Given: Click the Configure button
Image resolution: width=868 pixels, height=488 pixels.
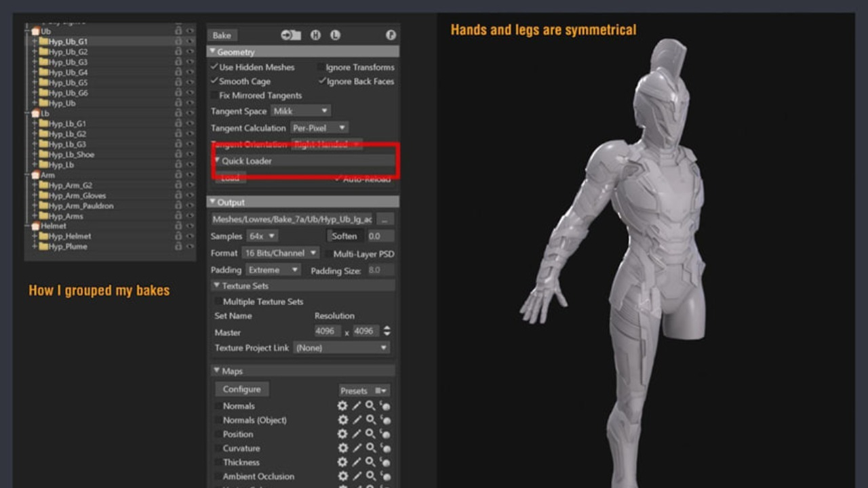Looking at the screenshot, I should click(x=241, y=389).
